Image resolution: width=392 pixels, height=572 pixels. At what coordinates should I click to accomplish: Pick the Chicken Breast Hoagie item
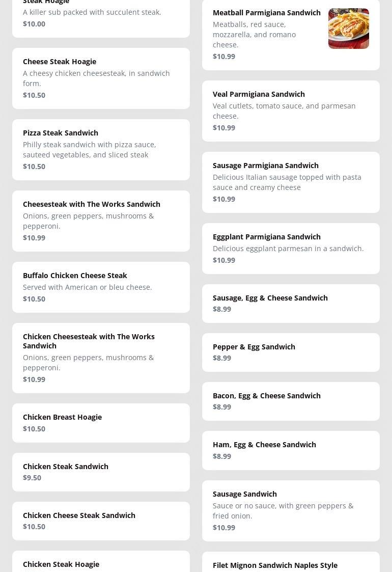pos(101,423)
